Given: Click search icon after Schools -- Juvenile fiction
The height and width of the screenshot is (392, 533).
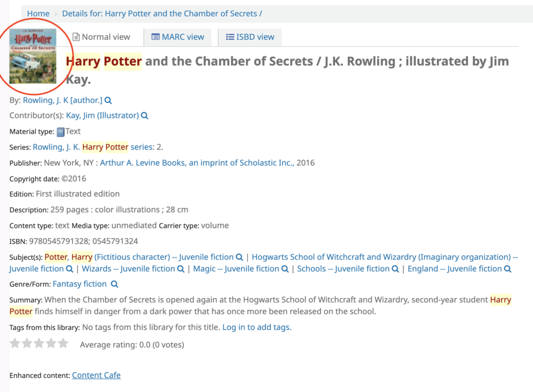Looking at the screenshot, I should coord(395,269).
